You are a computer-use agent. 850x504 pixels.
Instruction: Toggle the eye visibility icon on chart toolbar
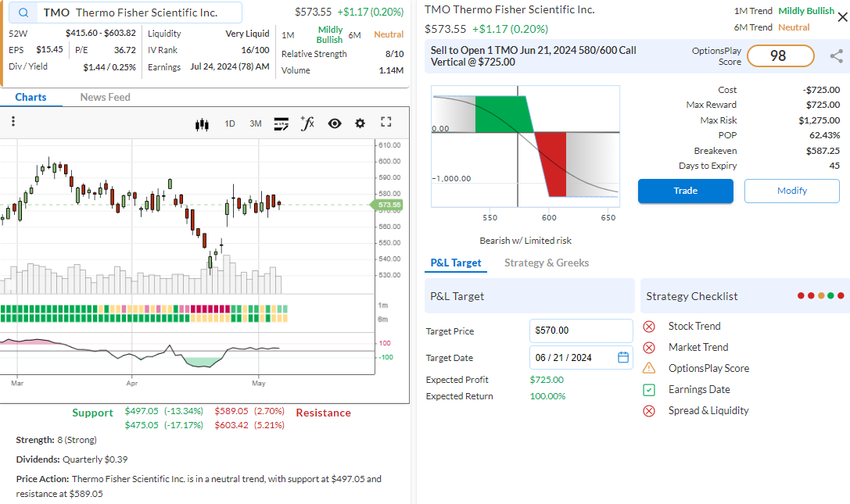point(335,123)
